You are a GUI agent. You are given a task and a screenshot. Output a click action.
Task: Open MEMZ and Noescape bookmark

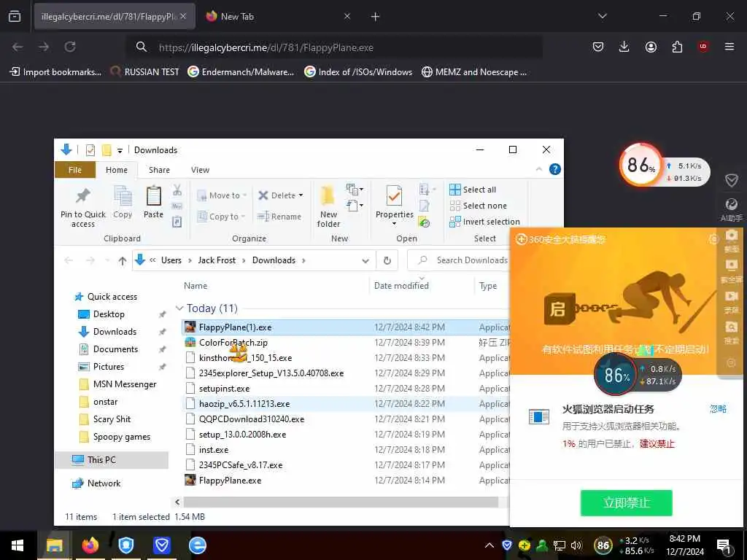[x=474, y=72]
